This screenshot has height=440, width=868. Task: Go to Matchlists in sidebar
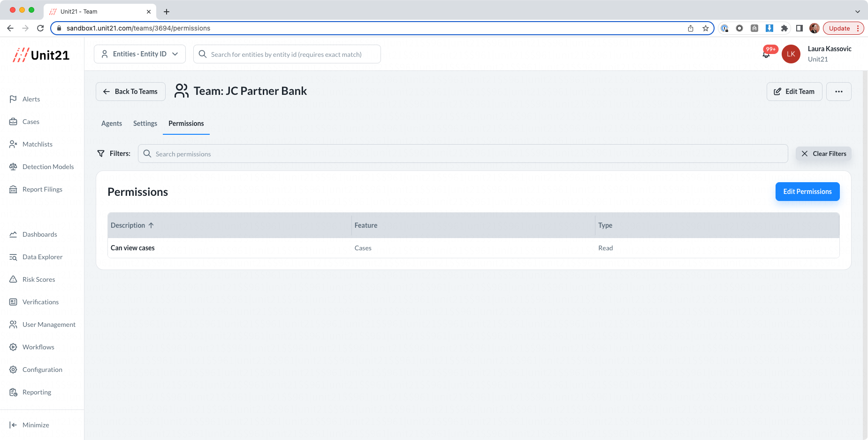(30, 144)
